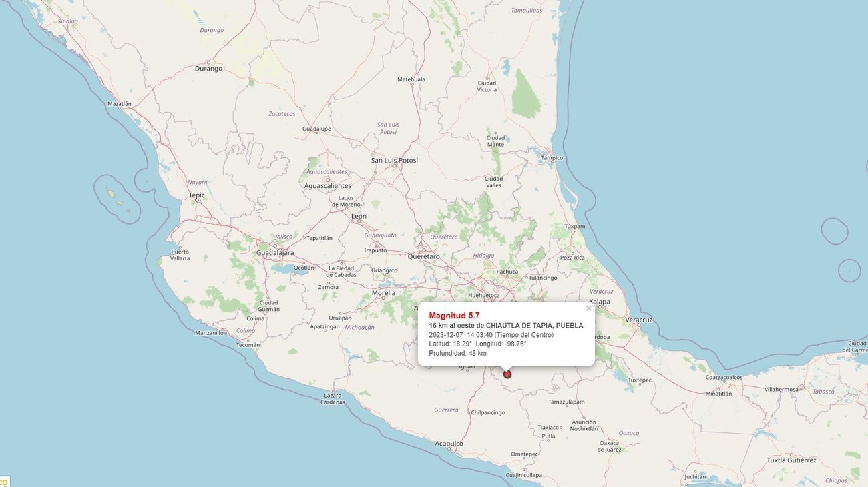Select the Pachuca label near Hidalgo
The height and width of the screenshot is (487, 868).
pos(507,272)
